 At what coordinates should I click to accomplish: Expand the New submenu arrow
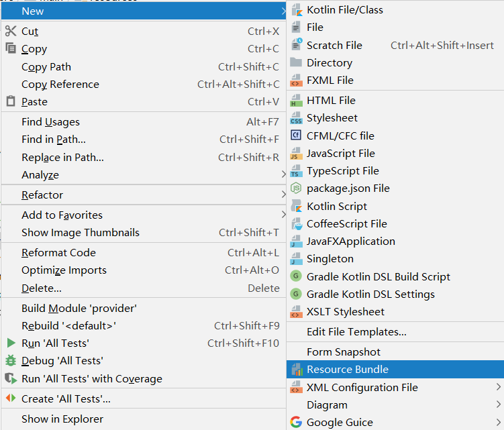click(x=283, y=11)
